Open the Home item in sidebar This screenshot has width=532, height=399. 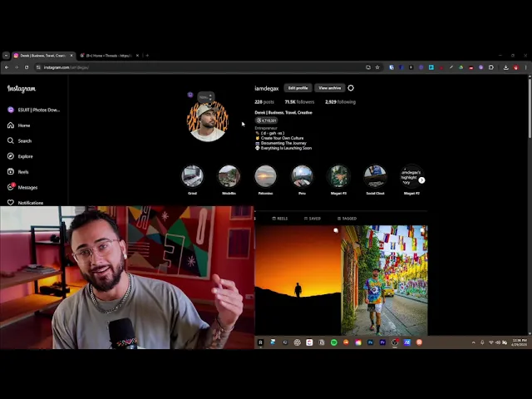click(x=19, y=126)
